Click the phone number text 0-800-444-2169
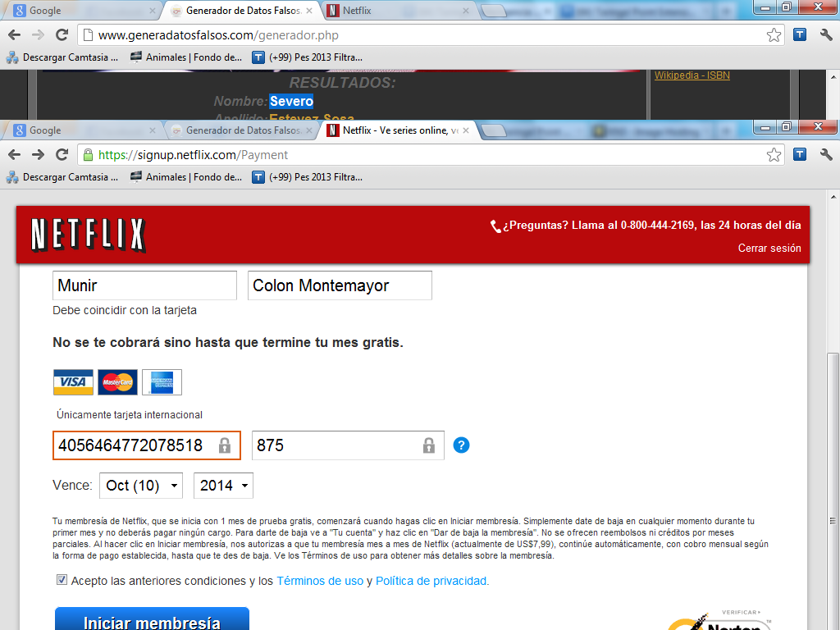 [x=657, y=225]
